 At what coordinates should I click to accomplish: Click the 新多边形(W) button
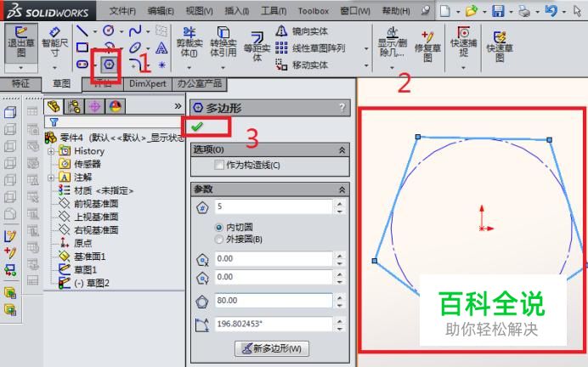coord(272,348)
